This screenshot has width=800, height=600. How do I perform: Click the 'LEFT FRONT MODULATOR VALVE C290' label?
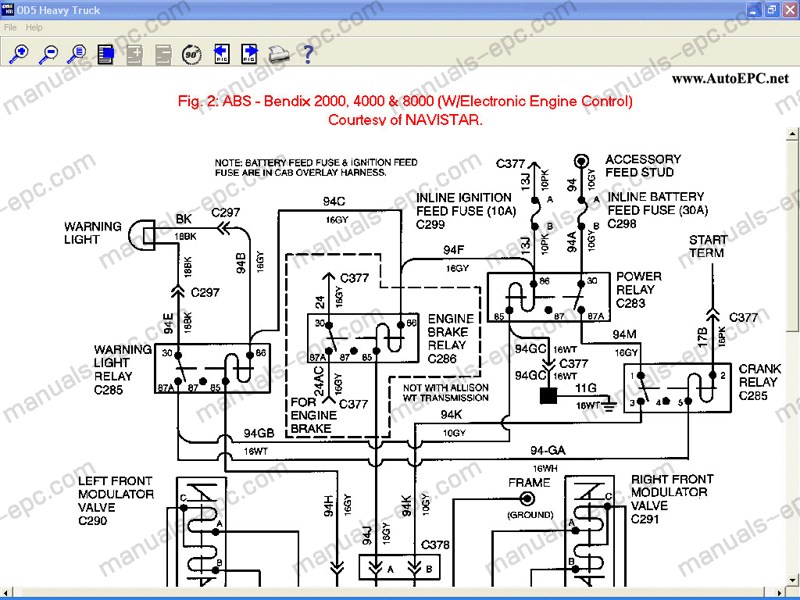tap(115, 501)
